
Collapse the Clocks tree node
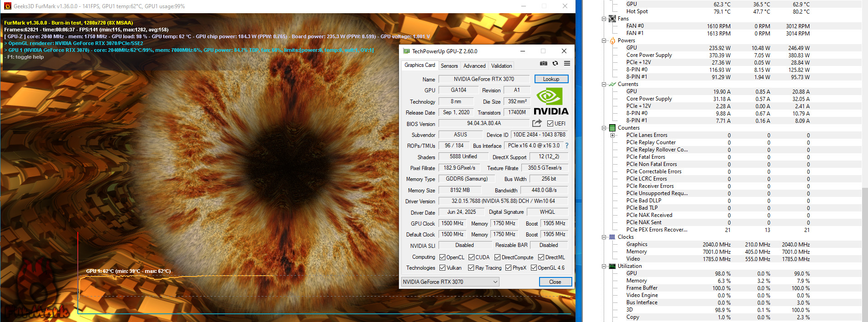pos(604,237)
